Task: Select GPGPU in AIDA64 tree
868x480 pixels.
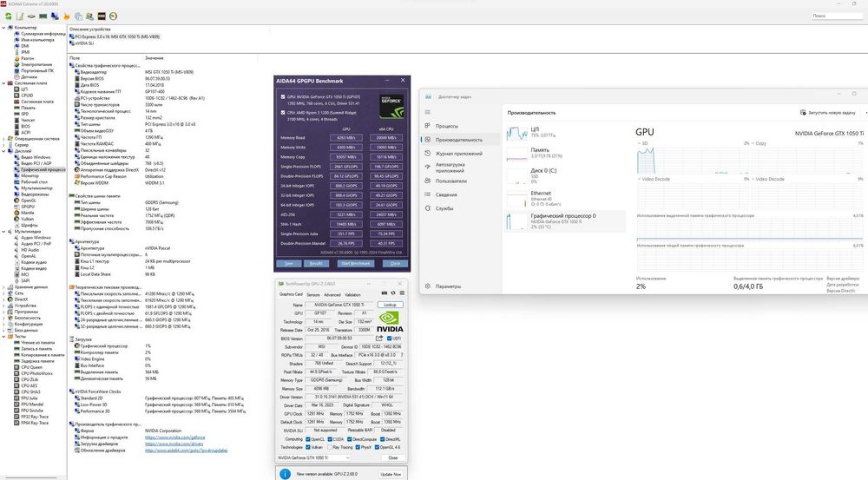Action: [x=27, y=207]
